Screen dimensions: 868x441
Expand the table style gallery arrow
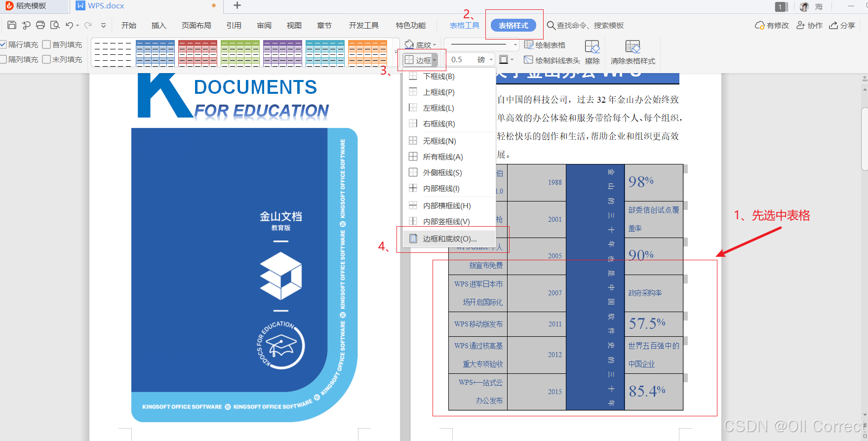click(x=395, y=52)
